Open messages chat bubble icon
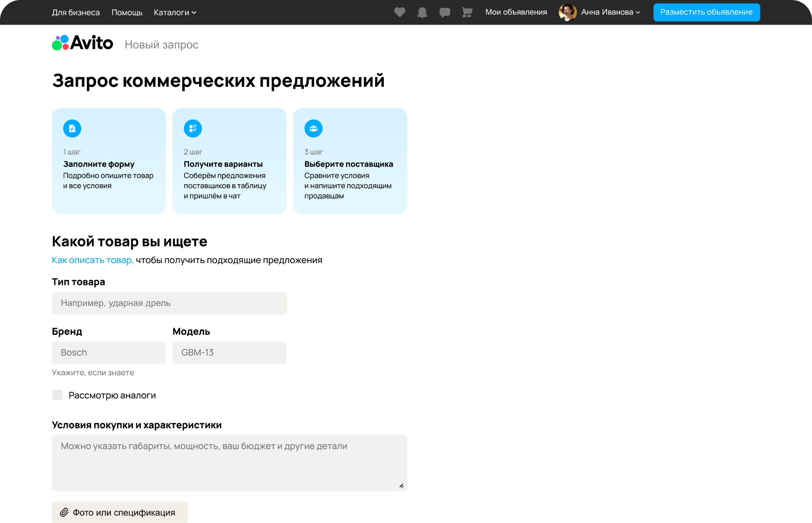 click(x=445, y=13)
